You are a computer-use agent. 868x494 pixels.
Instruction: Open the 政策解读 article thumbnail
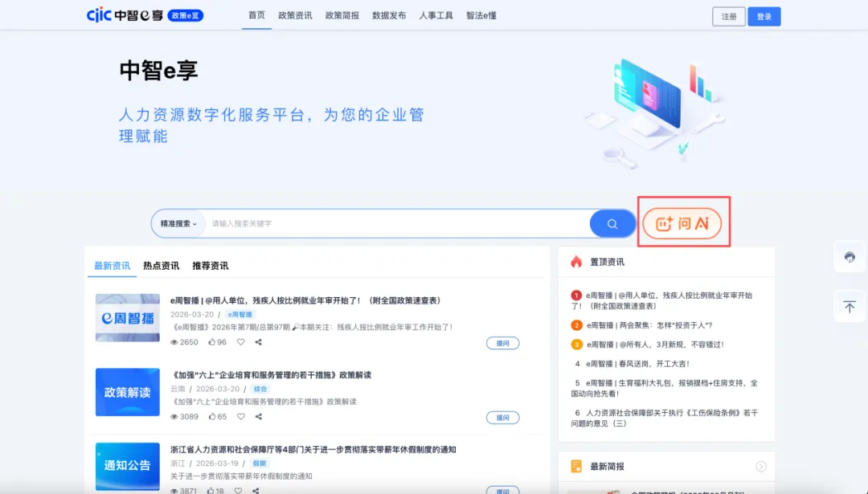click(x=127, y=392)
